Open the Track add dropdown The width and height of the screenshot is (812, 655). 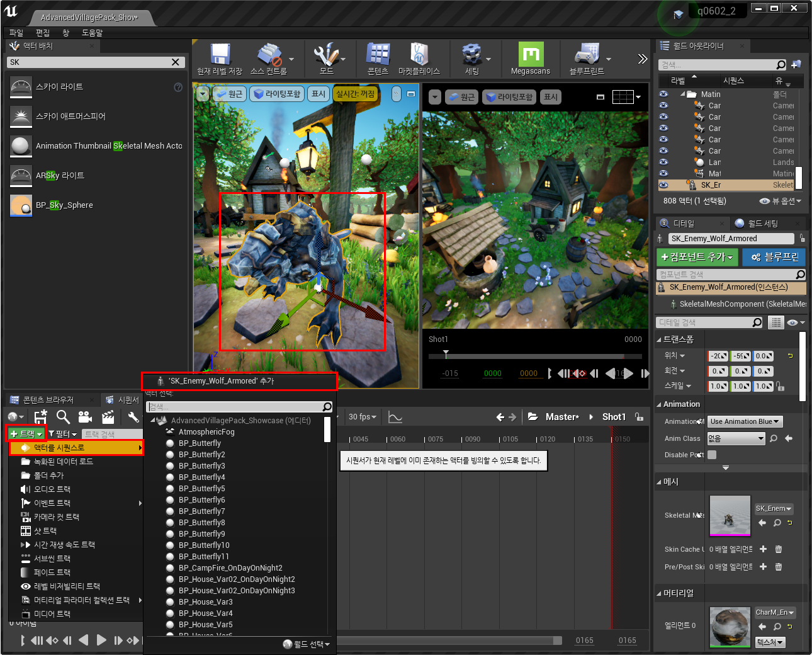coord(26,434)
